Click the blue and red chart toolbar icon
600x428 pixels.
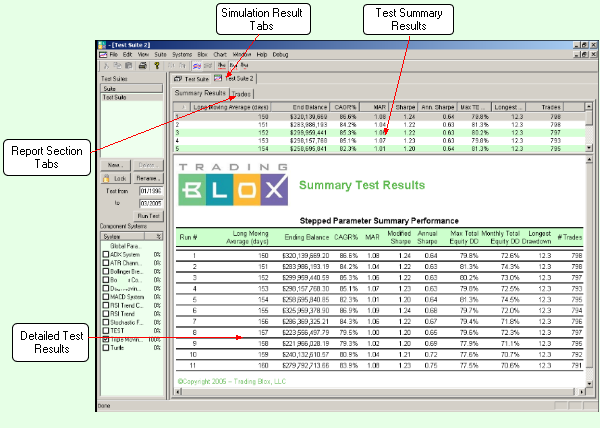[x=197, y=66]
